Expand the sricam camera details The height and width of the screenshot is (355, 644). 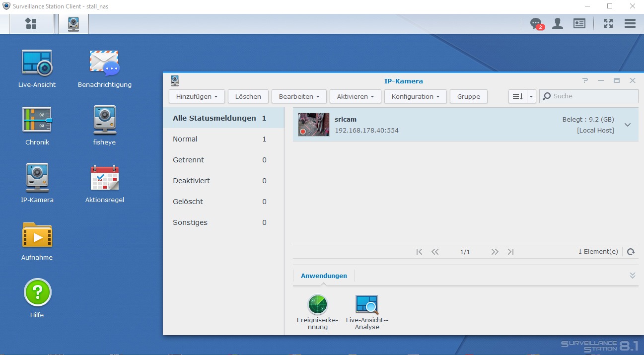[x=628, y=125]
